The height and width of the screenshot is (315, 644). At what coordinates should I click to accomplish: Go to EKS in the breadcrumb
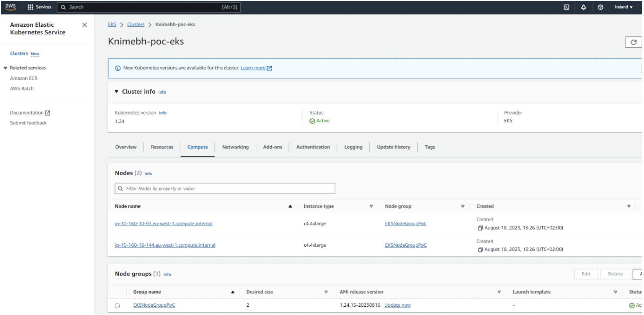coord(112,25)
